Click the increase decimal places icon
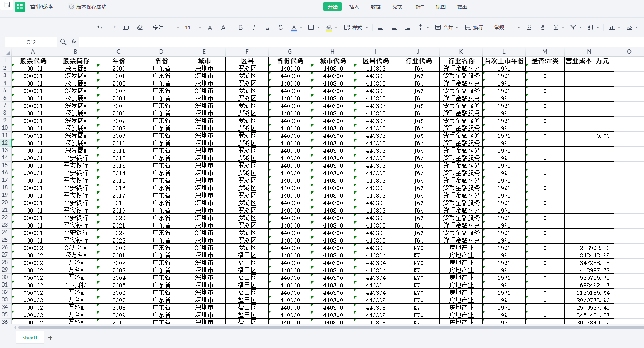The width and height of the screenshot is (644, 348). [x=529, y=27]
